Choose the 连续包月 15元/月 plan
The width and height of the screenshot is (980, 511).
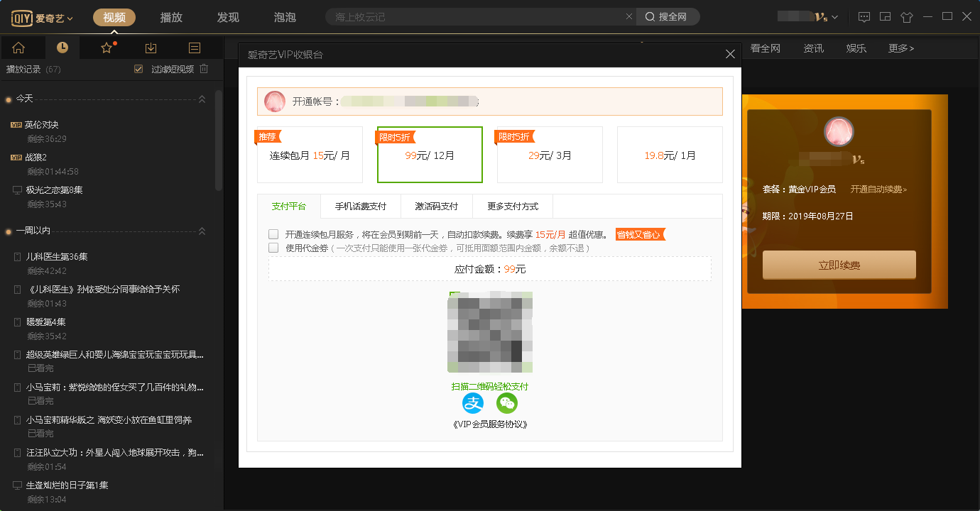point(310,155)
